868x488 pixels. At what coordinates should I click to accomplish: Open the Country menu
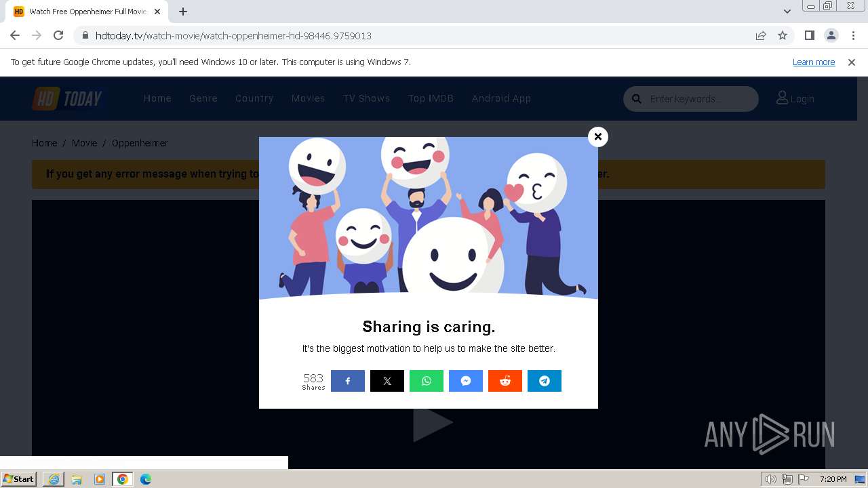pyautogui.click(x=254, y=98)
